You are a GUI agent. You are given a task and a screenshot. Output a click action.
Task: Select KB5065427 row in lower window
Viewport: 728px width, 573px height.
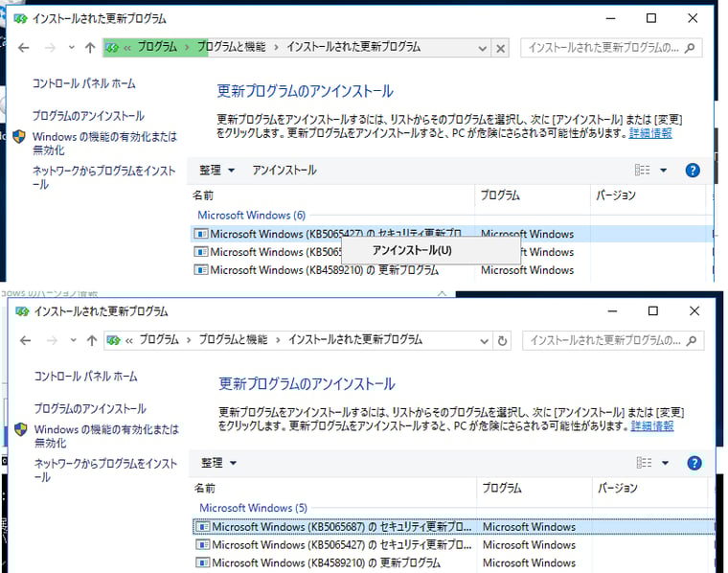[x=454, y=545]
